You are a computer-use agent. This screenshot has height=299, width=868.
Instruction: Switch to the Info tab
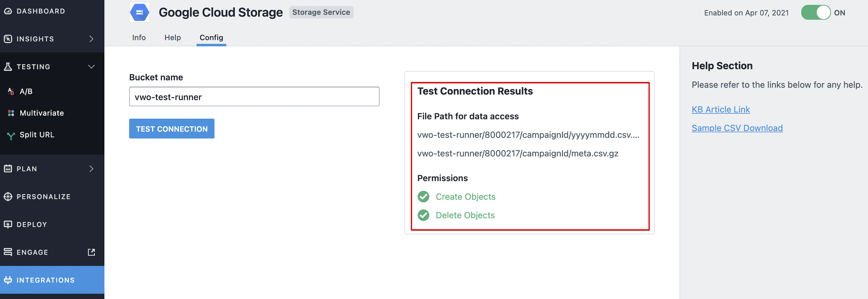pos(139,38)
